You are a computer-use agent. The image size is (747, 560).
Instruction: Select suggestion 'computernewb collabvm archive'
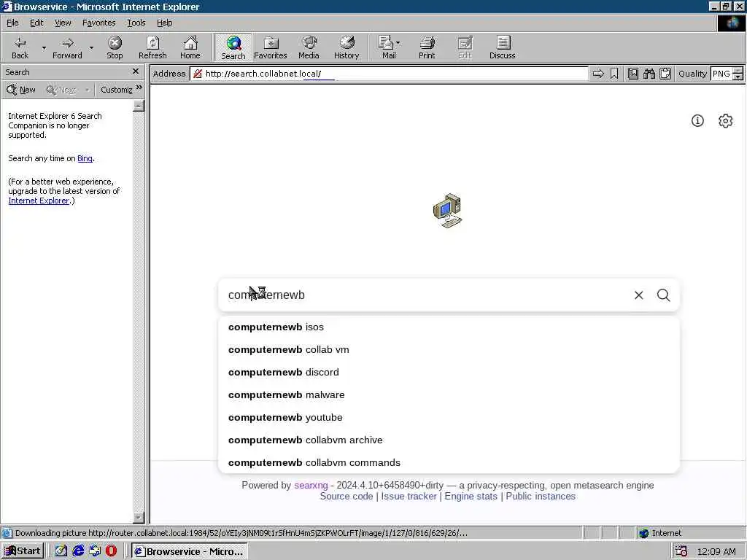pyautogui.click(x=449, y=440)
